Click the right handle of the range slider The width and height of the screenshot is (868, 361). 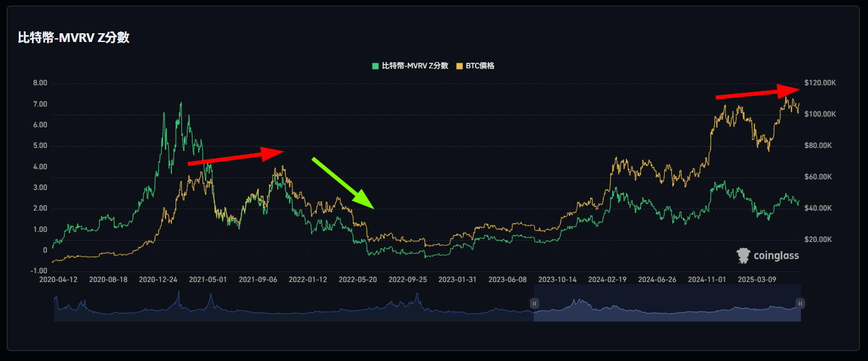pyautogui.click(x=800, y=303)
